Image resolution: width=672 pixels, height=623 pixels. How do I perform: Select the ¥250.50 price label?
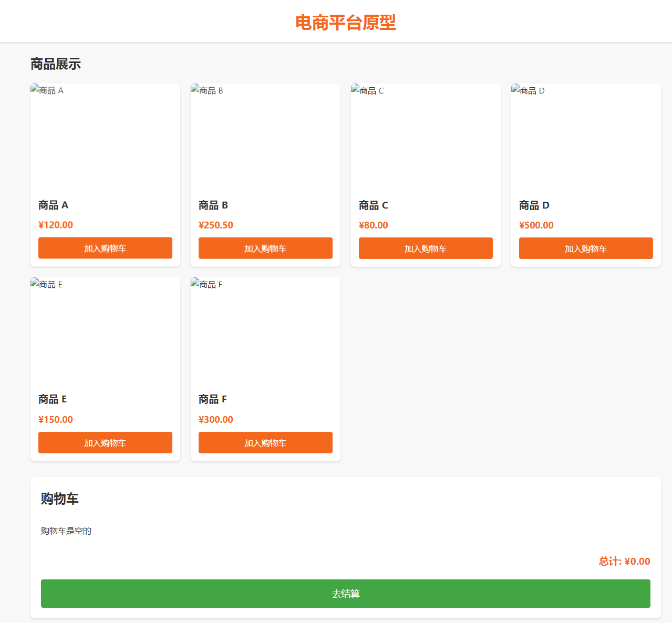click(x=216, y=225)
